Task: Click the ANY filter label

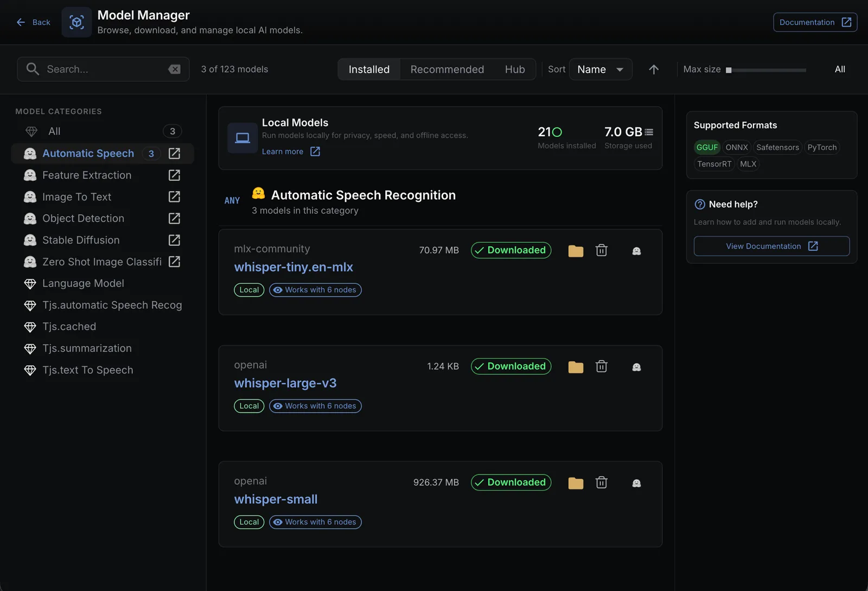Action: point(232,201)
